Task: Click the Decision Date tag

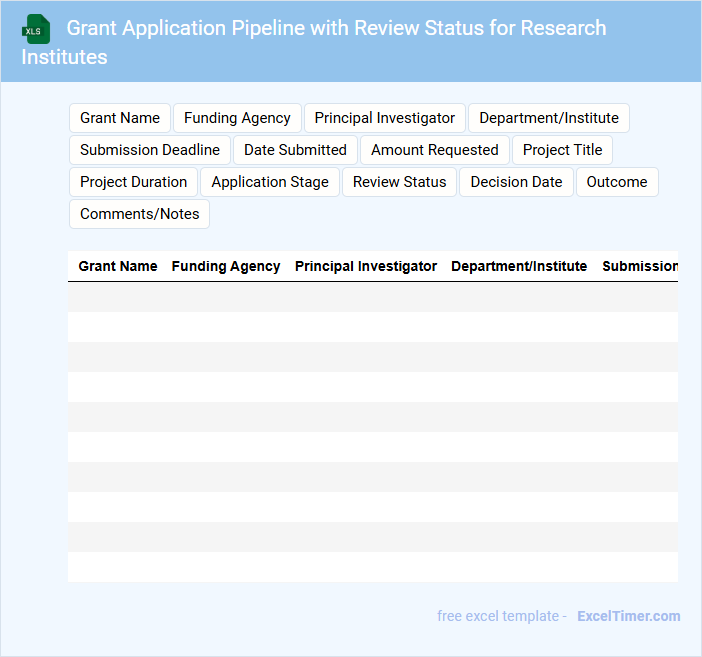Action: (516, 182)
